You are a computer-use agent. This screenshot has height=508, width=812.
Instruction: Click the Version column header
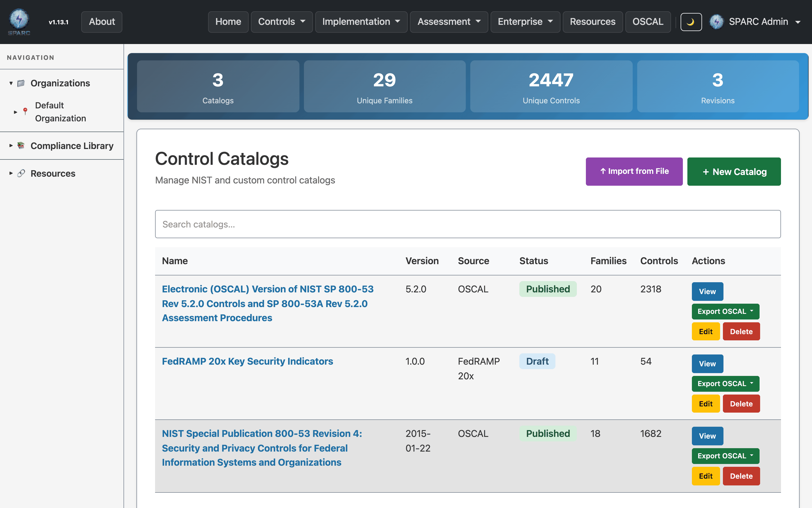[422, 261]
